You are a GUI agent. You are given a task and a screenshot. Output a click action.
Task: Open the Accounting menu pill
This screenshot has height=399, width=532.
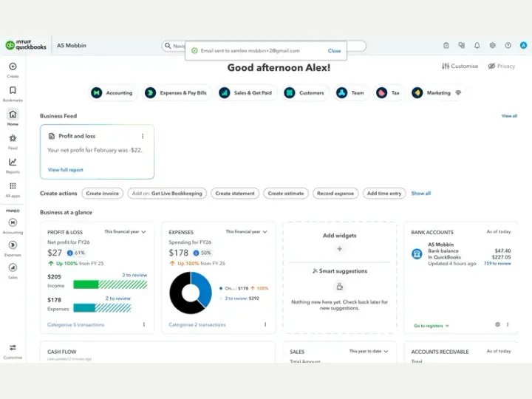112,92
